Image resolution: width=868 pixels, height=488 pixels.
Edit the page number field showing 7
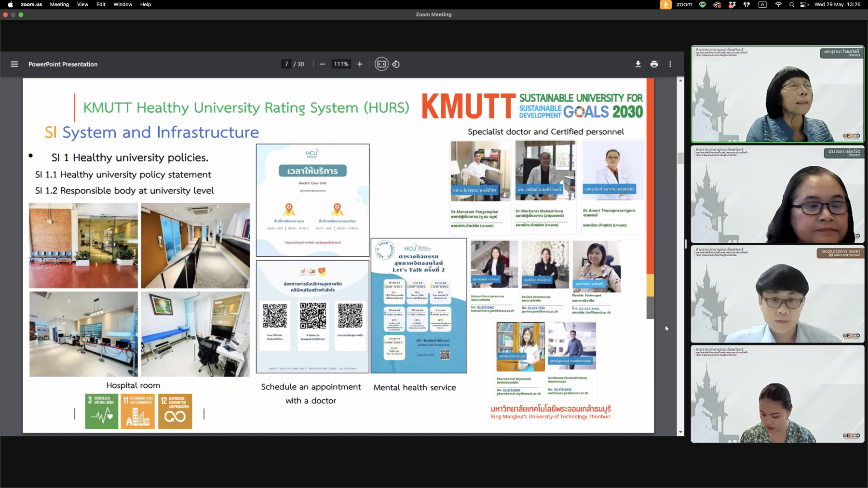point(286,64)
